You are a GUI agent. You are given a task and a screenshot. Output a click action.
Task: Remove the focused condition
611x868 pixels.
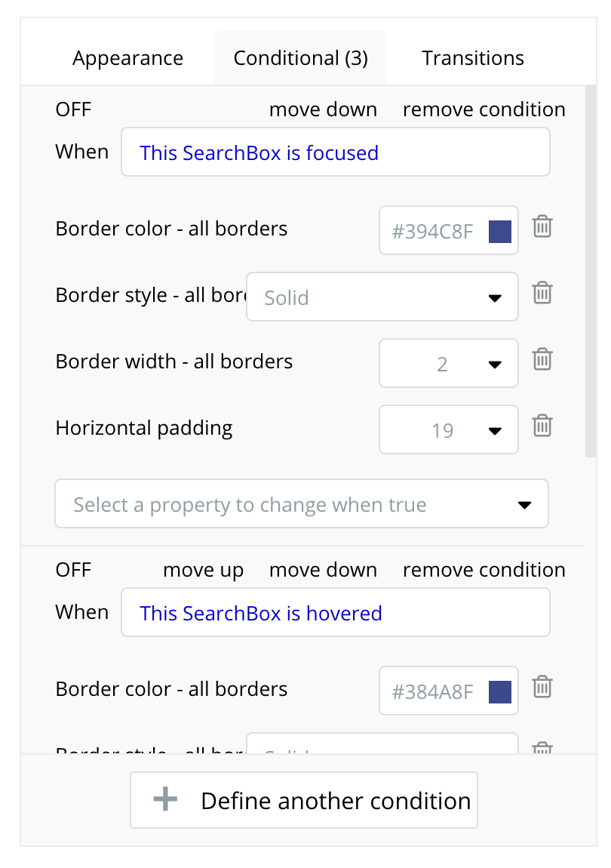pos(484,109)
